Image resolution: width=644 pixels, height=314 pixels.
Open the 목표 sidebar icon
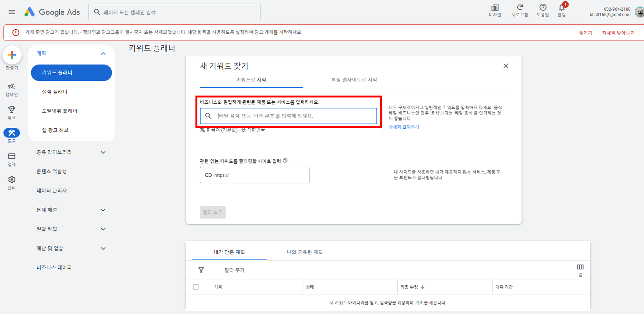(12, 109)
